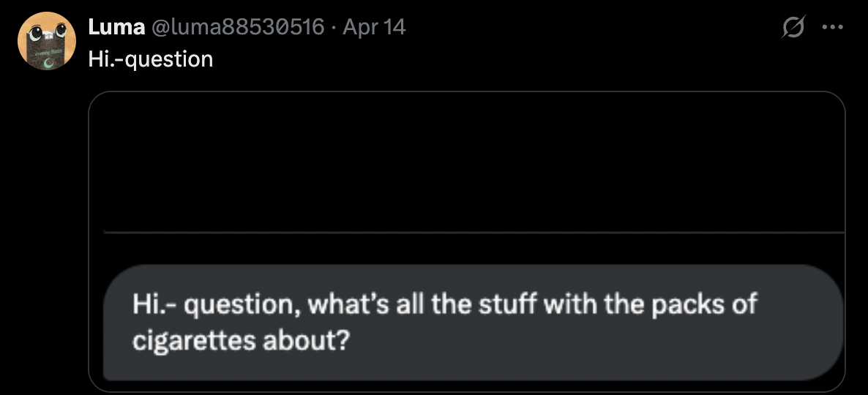Screen dimensions: 868x395
Task: Click the display name Luma
Action: (115, 27)
